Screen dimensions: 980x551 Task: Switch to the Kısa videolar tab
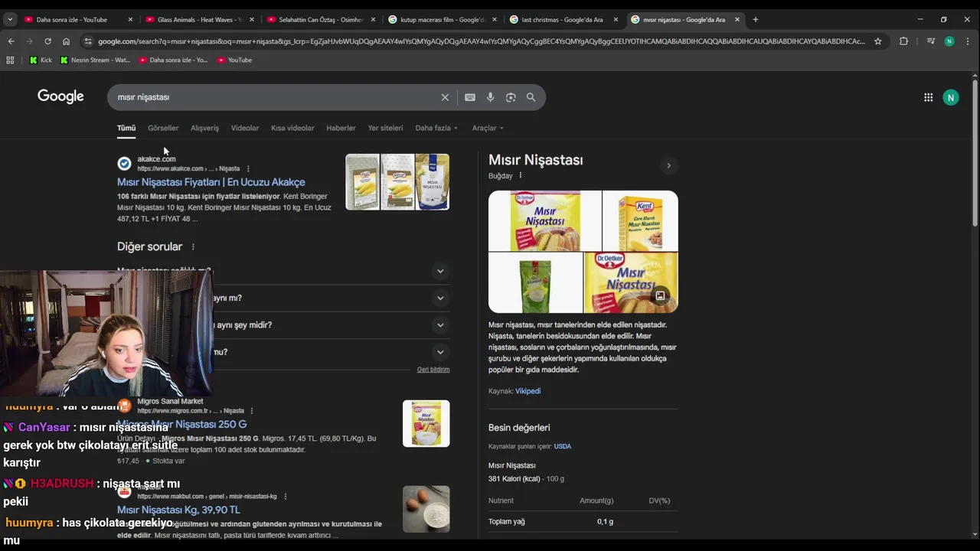(292, 128)
